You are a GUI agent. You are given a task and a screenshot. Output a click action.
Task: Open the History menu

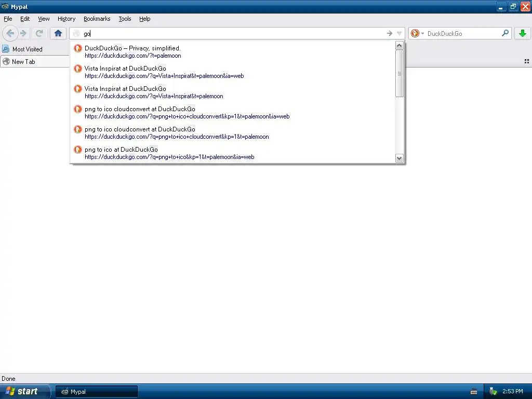pos(66,19)
